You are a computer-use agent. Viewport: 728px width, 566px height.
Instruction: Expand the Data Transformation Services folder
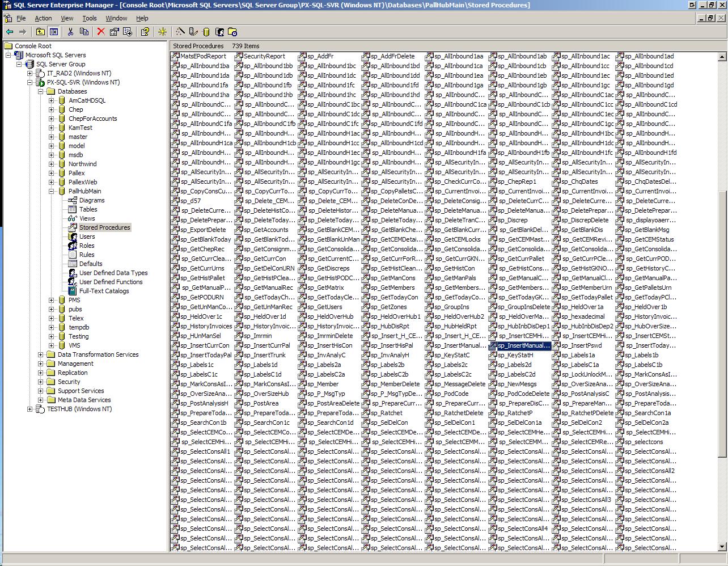(41, 354)
